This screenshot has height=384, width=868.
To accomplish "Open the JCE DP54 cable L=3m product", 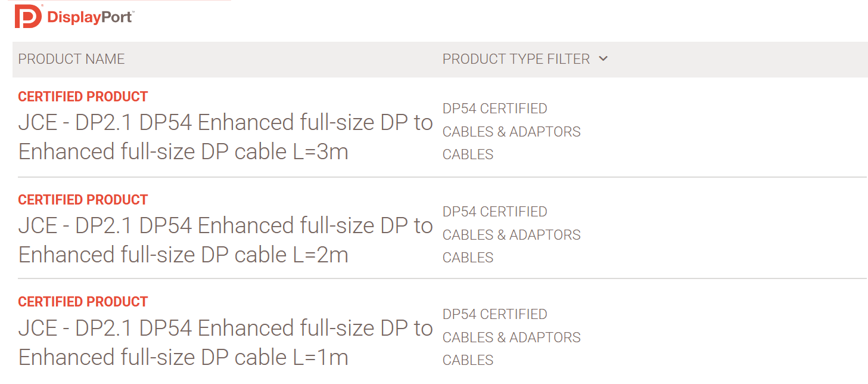I will [225, 137].
